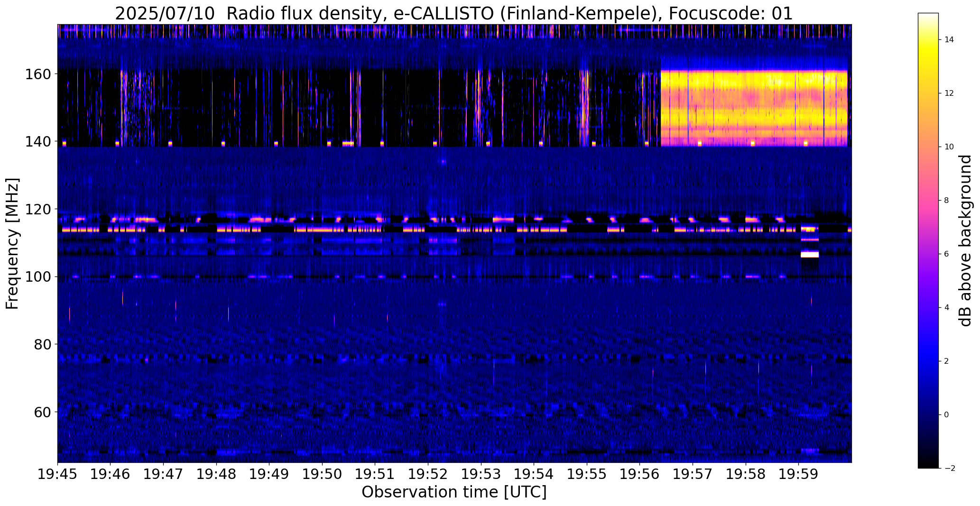Click the 19:57 time tick label

pos(693,475)
